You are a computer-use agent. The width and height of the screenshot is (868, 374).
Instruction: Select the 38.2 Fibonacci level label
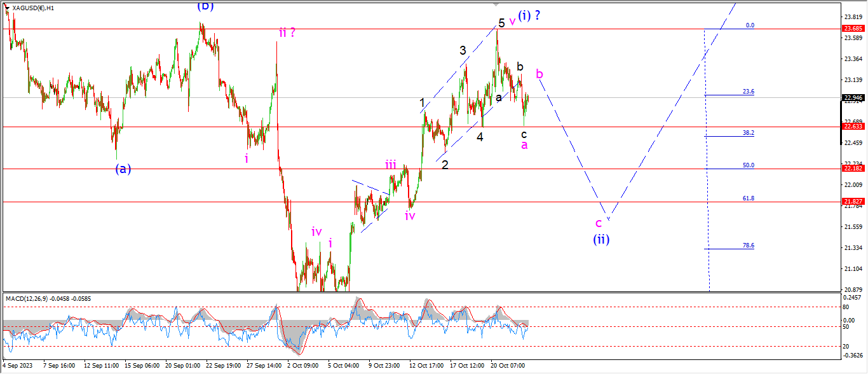pyautogui.click(x=748, y=133)
